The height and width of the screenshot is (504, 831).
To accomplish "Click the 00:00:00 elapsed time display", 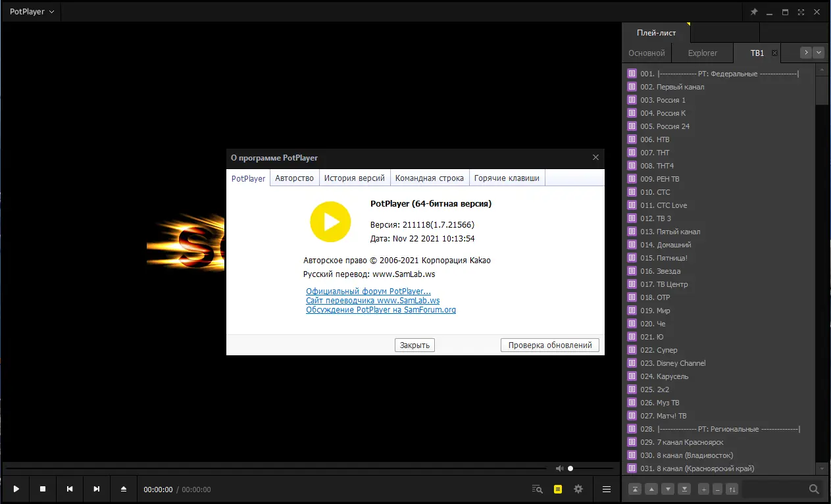I will tap(158, 490).
